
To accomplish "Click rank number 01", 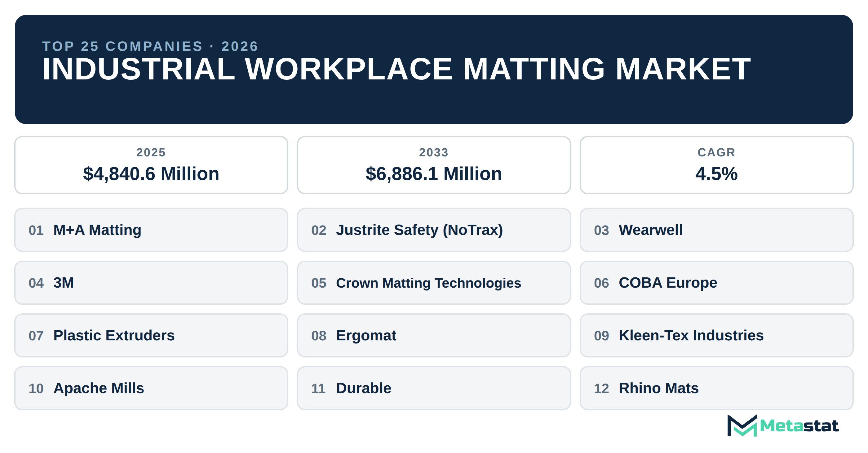I will click(x=36, y=231).
